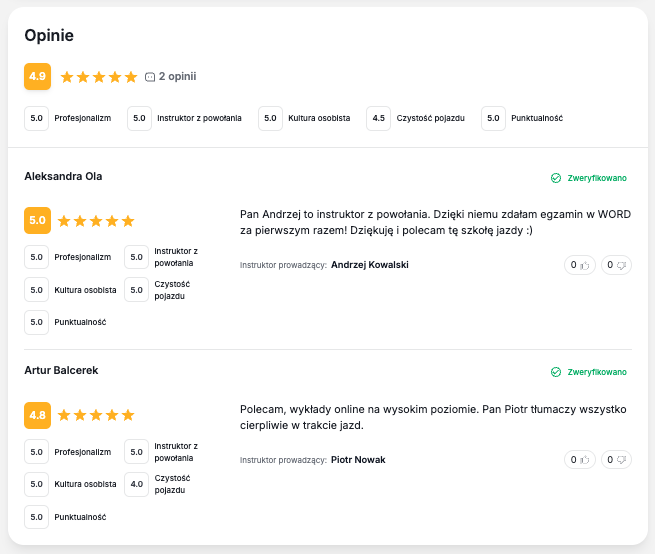Click the review count icon beside '2 opinii'
Screen dimensions: 655x554
pyautogui.click(x=150, y=77)
